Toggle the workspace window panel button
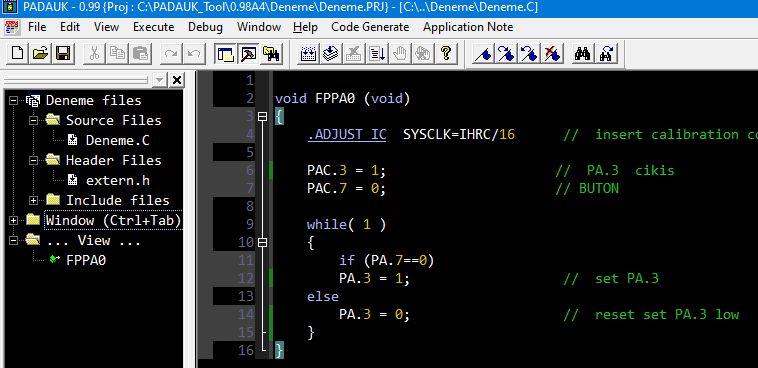Screen dimensions: 758x368 click(225, 53)
